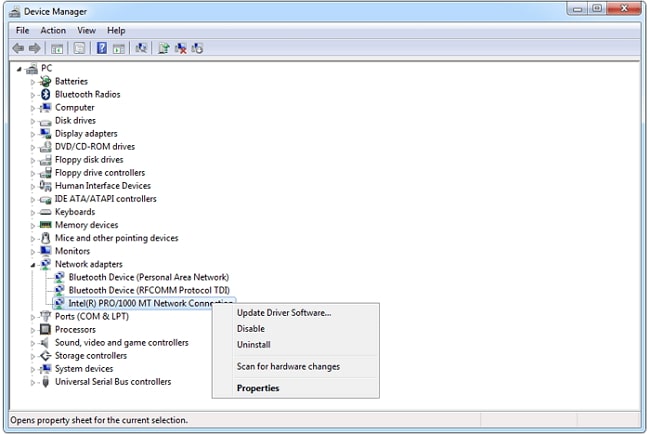This screenshot has height=434, width=650.
Task: Open the View menu
Action: 86,30
